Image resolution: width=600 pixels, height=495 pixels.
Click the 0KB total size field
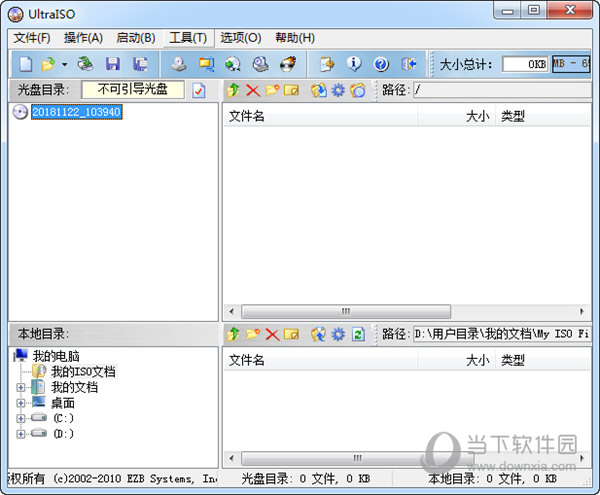click(x=525, y=64)
